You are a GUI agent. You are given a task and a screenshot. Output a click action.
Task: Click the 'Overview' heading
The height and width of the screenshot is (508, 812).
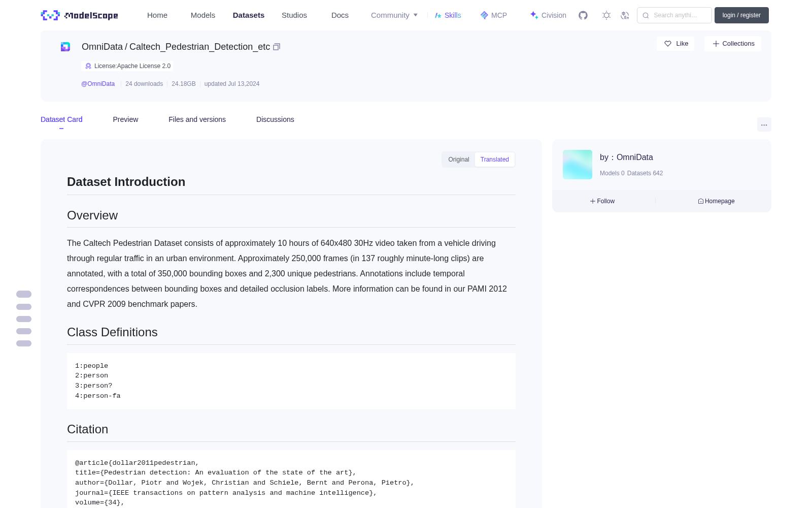point(92,215)
